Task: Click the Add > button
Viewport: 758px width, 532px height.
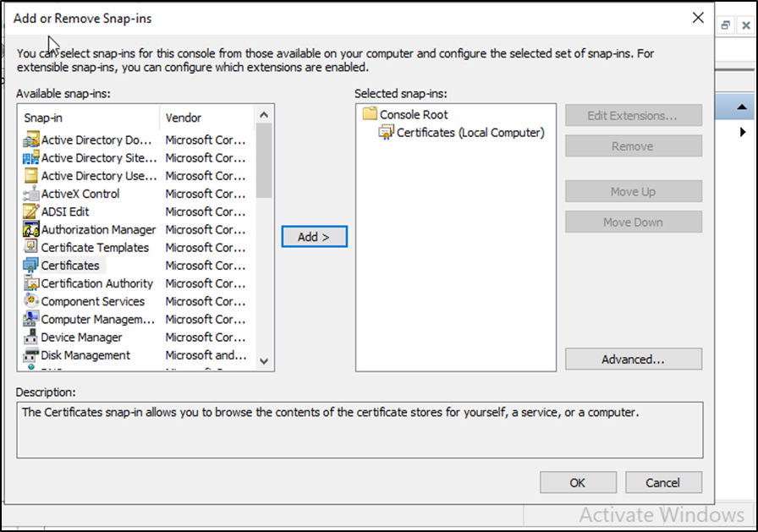Action: coord(314,237)
